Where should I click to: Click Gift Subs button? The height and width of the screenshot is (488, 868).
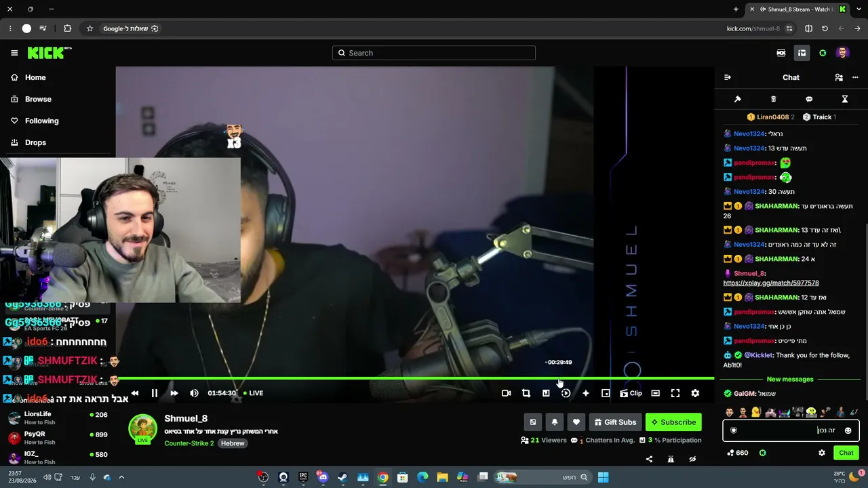point(615,422)
